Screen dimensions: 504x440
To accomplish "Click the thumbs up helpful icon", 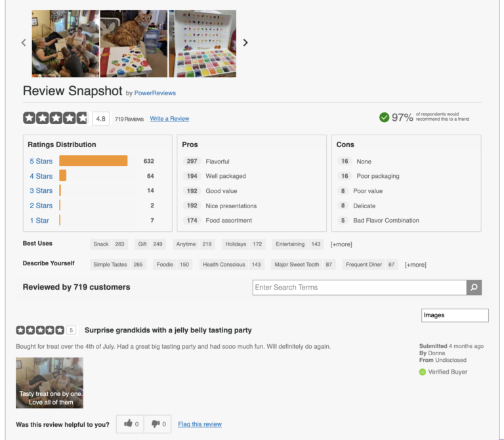I will point(128,424).
